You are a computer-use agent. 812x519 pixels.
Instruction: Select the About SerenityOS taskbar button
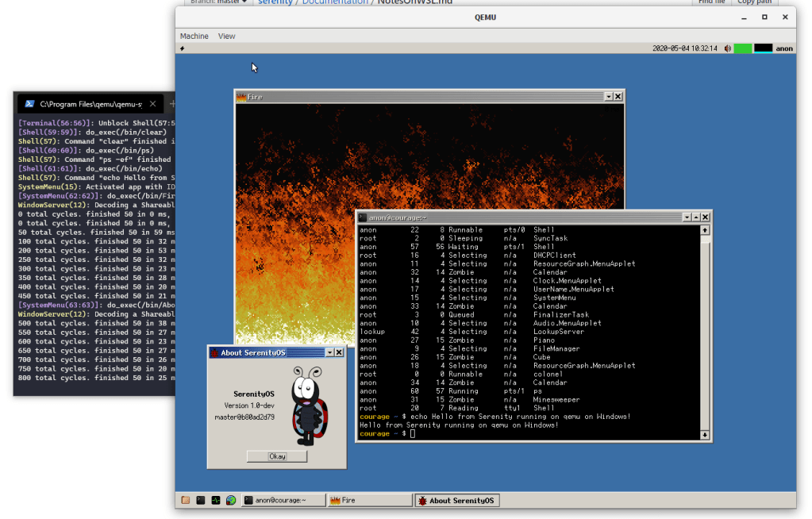(x=456, y=500)
